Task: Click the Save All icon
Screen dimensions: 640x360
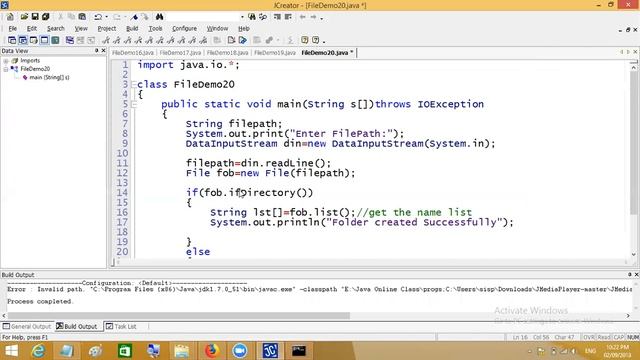Action: tap(46, 17)
